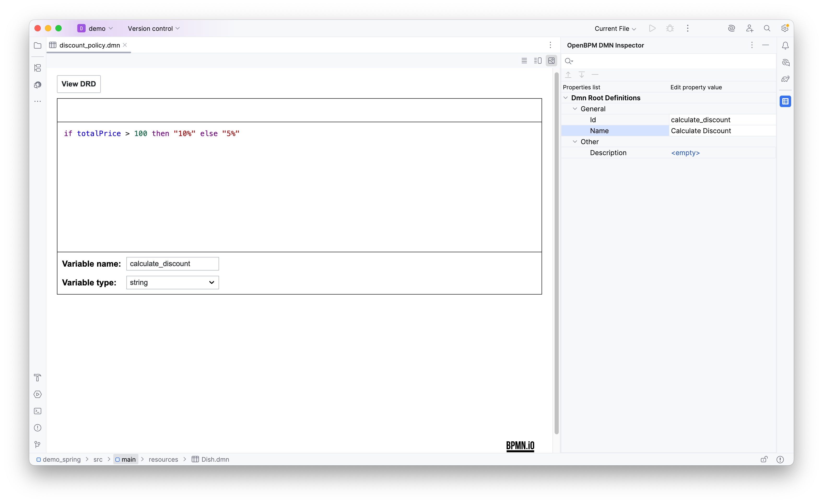
Task: Hide the OpenBPM DMN Inspector panel
Action: pos(766,45)
